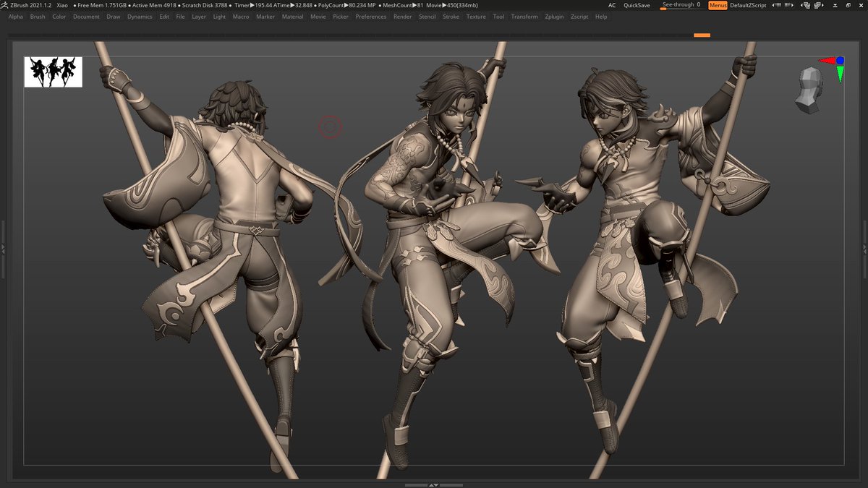The width and height of the screenshot is (868, 488).
Task: Open the Help menu
Action: click(x=601, y=17)
